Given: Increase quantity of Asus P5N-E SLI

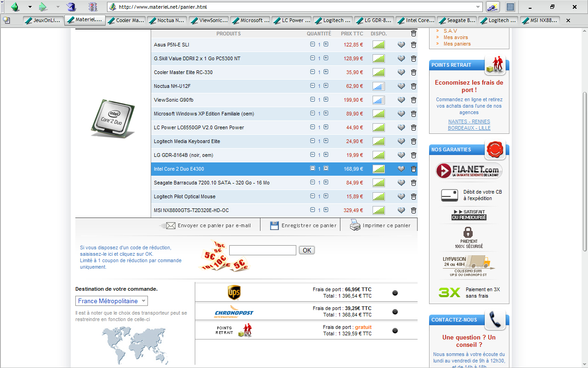Looking at the screenshot, I should (326, 44).
